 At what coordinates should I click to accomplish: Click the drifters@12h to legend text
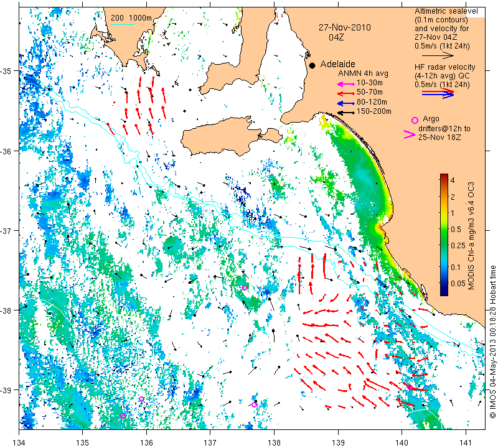(x=444, y=129)
